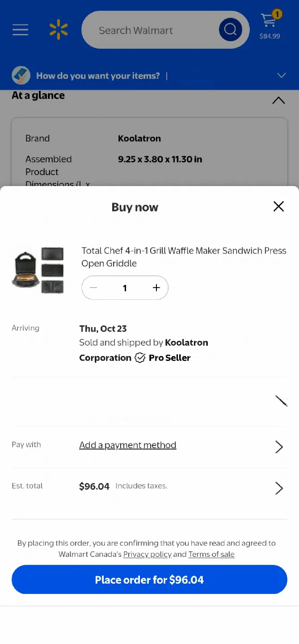The width and height of the screenshot is (299, 644).
Task: Tap the Walmart spark logo
Action: point(58,29)
